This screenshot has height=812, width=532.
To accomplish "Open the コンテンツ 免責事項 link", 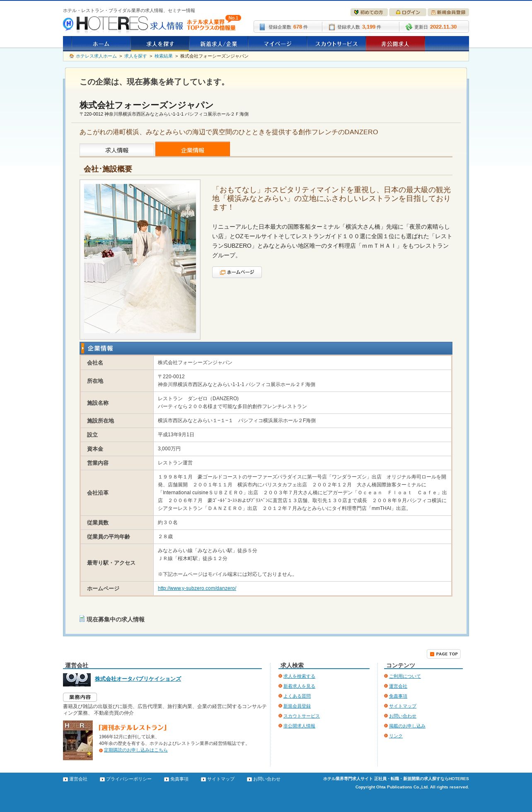I will [398, 696].
